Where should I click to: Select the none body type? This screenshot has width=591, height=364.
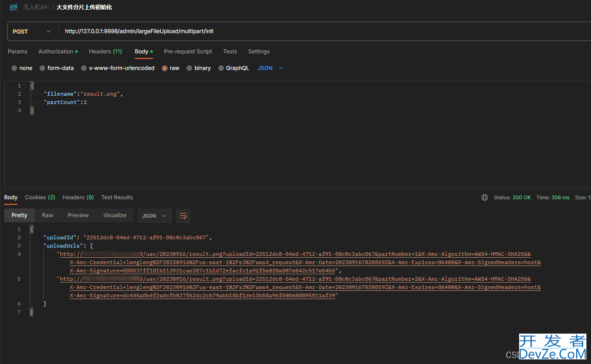[22, 68]
